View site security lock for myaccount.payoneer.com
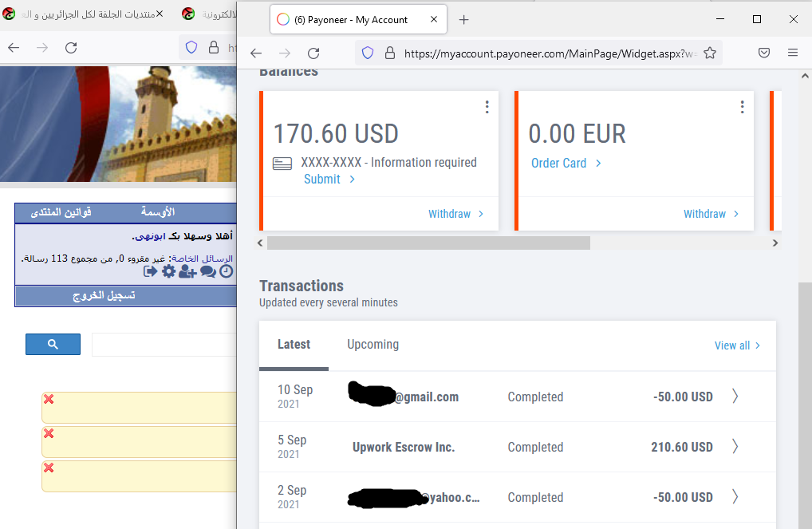The height and width of the screenshot is (529, 812). (390, 53)
